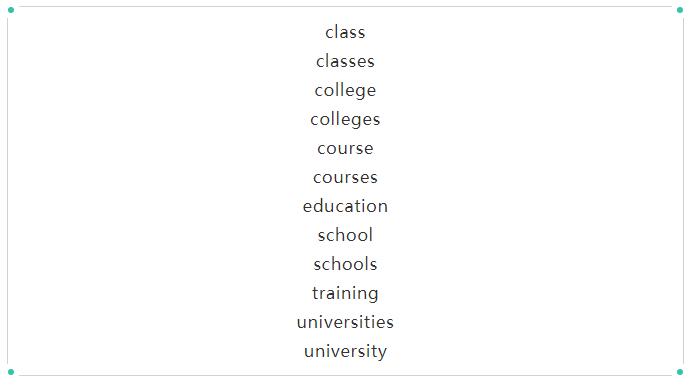
Task: Click the bottom-left green corner handle
Action: (11, 372)
